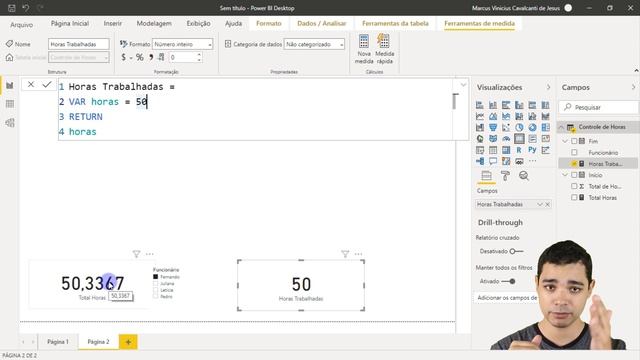The height and width of the screenshot is (360, 640).
Task: Open the currency symbol dropdown arrow
Action: tap(131, 58)
